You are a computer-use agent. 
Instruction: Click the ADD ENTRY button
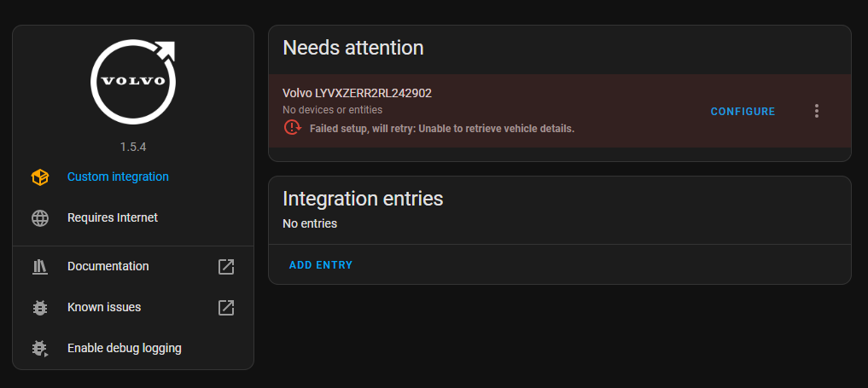tap(321, 264)
